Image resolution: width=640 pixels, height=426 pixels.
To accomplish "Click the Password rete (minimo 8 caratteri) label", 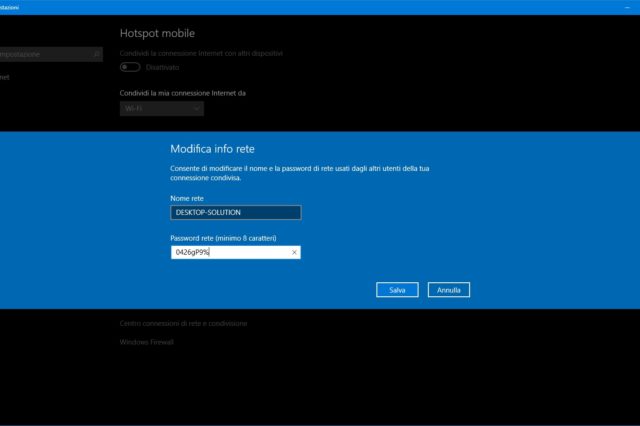I will click(x=223, y=238).
